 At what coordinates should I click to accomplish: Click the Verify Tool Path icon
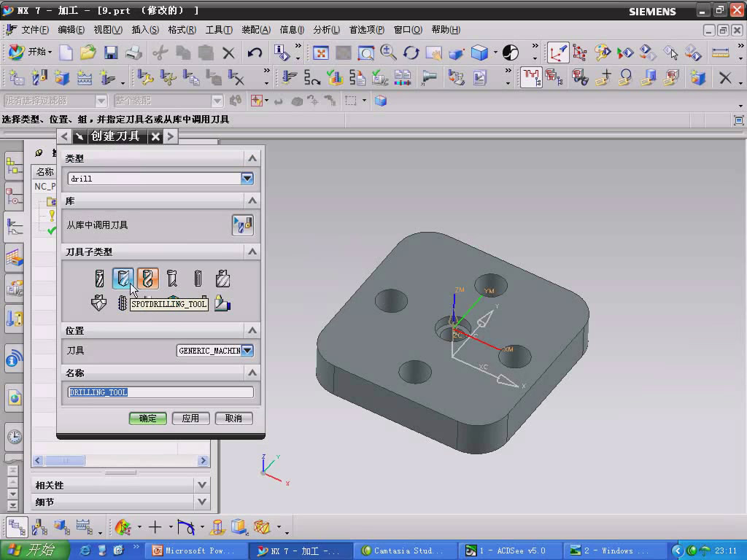(334, 77)
